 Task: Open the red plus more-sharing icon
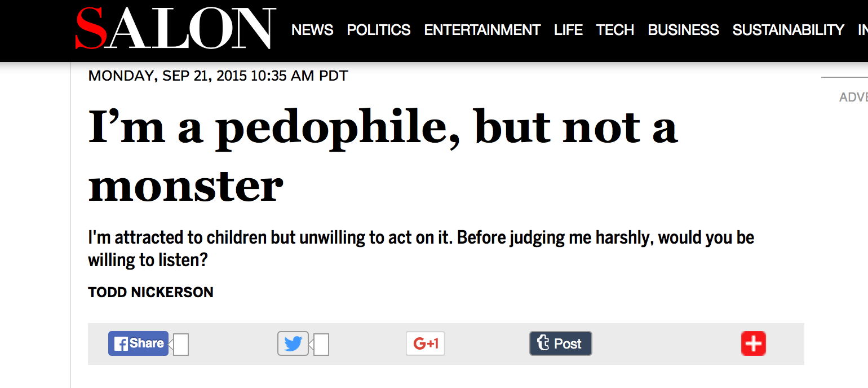(754, 343)
